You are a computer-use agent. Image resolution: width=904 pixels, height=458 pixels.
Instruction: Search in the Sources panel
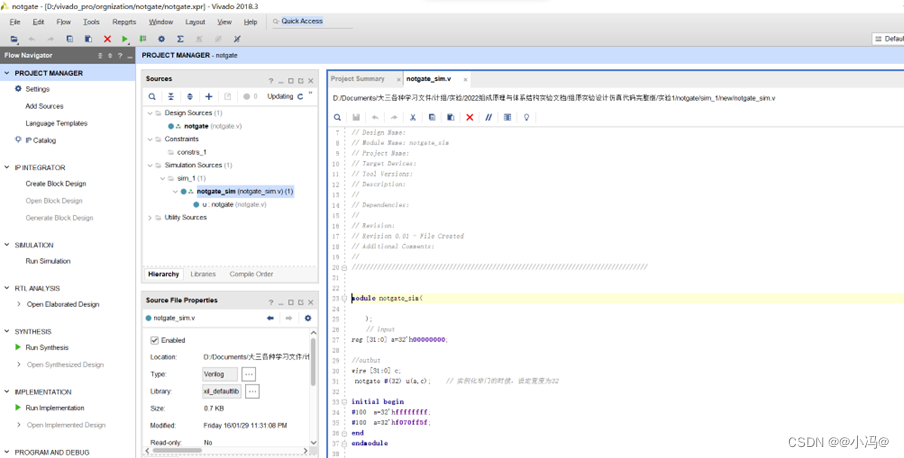click(152, 96)
